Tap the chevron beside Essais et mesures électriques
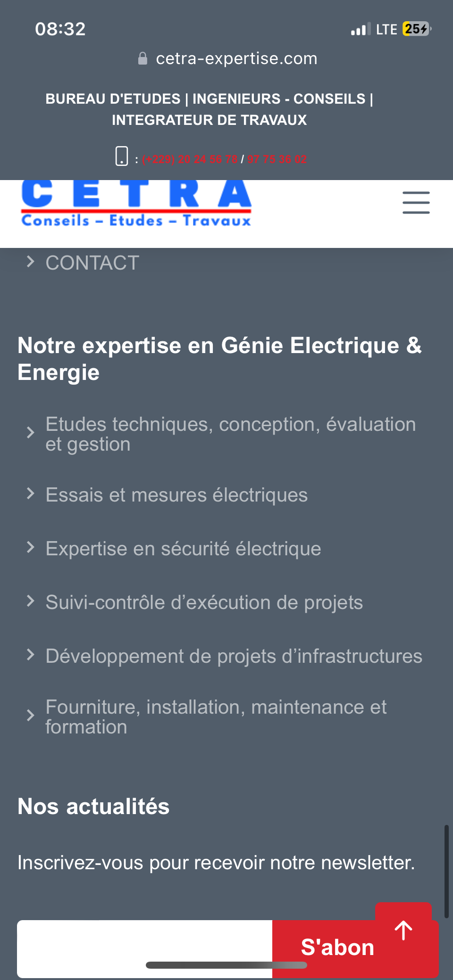Screen dimensions: 453x980 (x=31, y=494)
